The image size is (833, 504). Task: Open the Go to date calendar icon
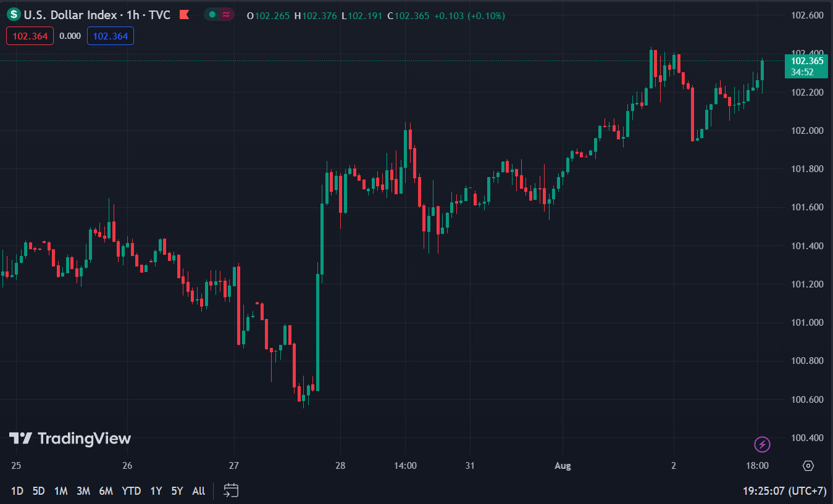pos(231,490)
